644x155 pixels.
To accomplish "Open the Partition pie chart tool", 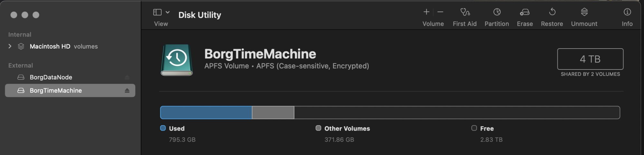I will coord(497,12).
